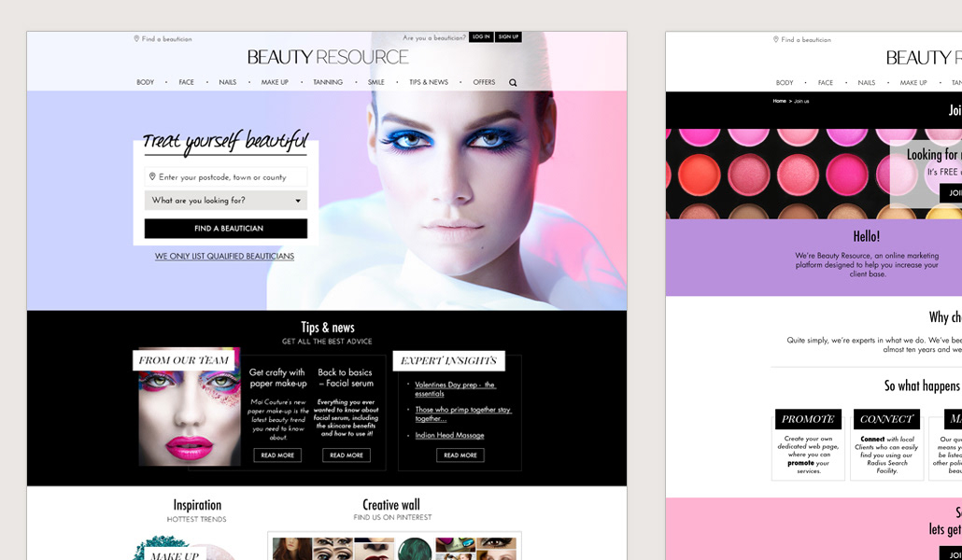The height and width of the screenshot is (560, 962).
Task: Open the MAKE UP menu on left page
Action: click(275, 82)
